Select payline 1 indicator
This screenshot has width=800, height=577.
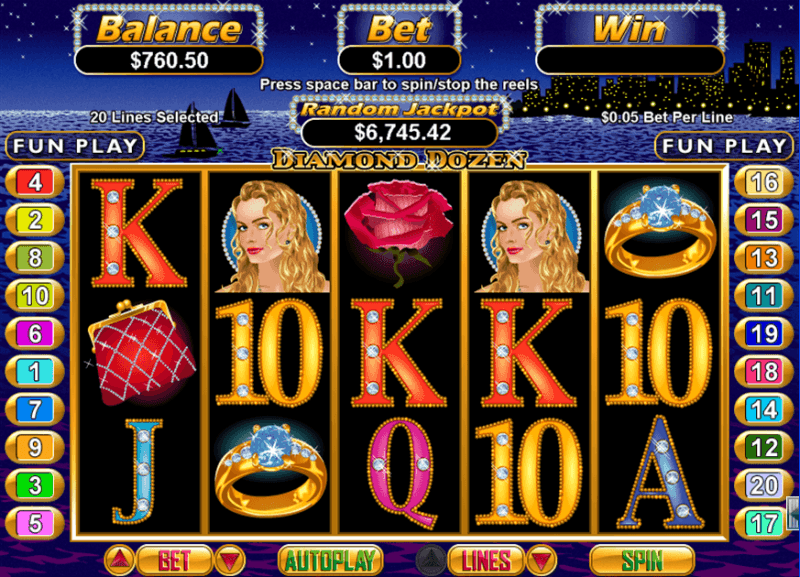(35, 371)
